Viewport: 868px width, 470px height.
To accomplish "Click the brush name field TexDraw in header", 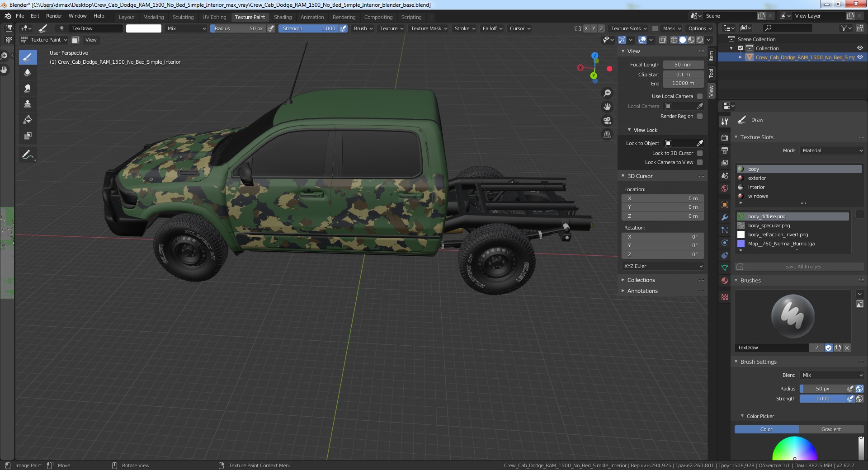I will click(x=96, y=28).
